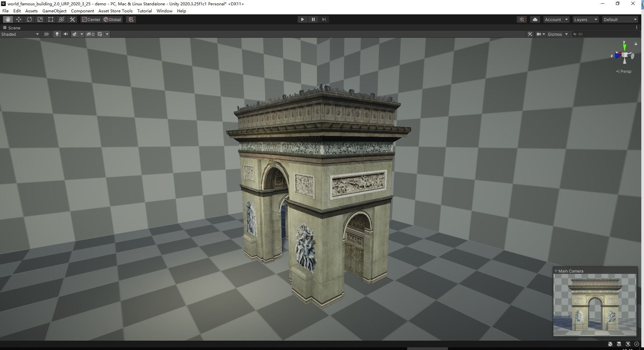Open the Component menu

(x=83, y=11)
